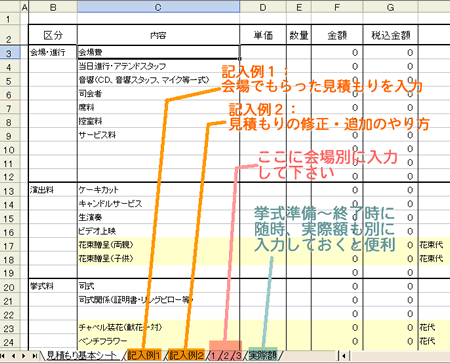
Task: Open sheet tab named 1
Action: click(213, 355)
